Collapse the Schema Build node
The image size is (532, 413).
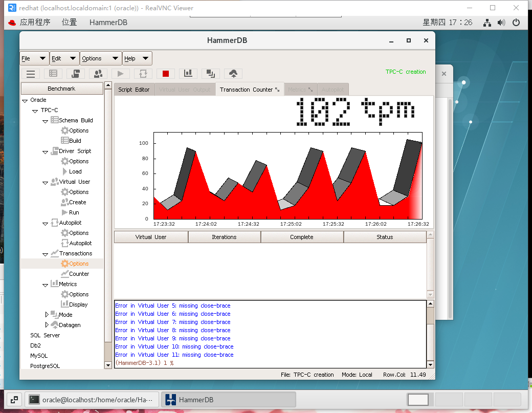pos(45,121)
